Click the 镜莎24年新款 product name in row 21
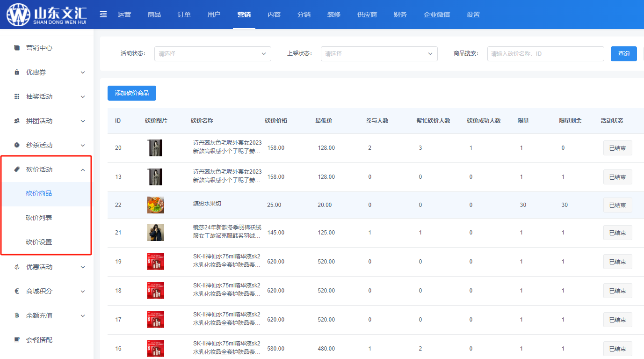This screenshot has width=644, height=359. pyautogui.click(x=227, y=232)
